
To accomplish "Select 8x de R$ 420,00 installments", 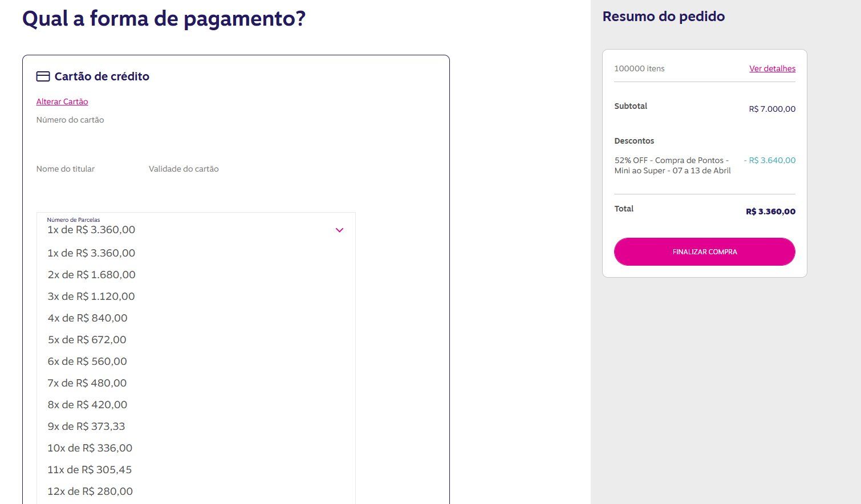I will pyautogui.click(x=196, y=405).
